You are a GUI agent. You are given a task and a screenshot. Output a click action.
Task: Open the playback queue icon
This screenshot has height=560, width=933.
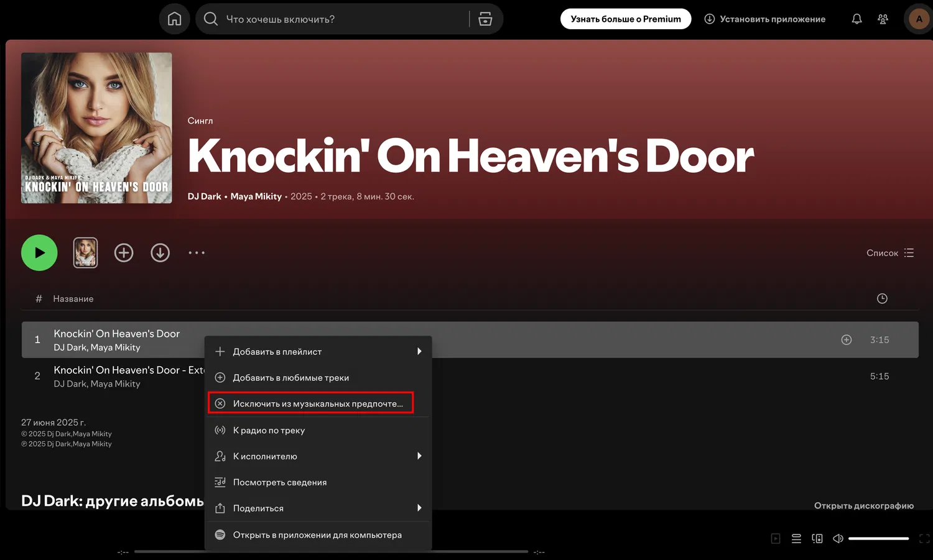[796, 539]
